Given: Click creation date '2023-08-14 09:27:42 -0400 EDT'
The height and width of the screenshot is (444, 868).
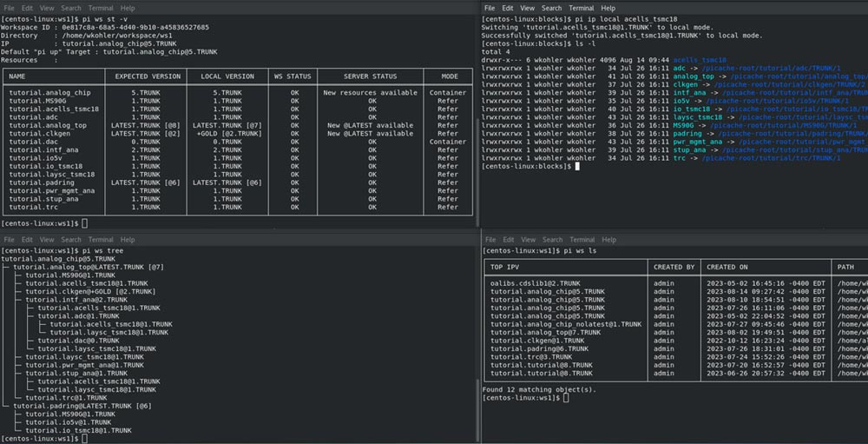Looking at the screenshot, I should pyautogui.click(x=766, y=292).
